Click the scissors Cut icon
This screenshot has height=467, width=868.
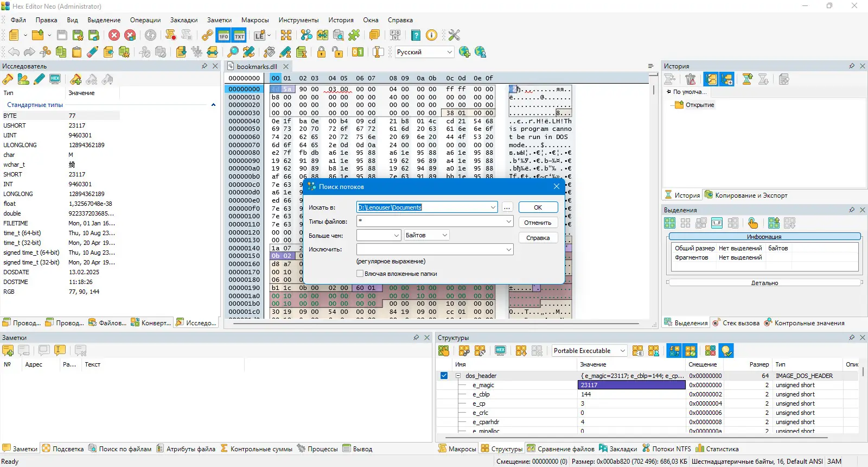click(x=46, y=52)
